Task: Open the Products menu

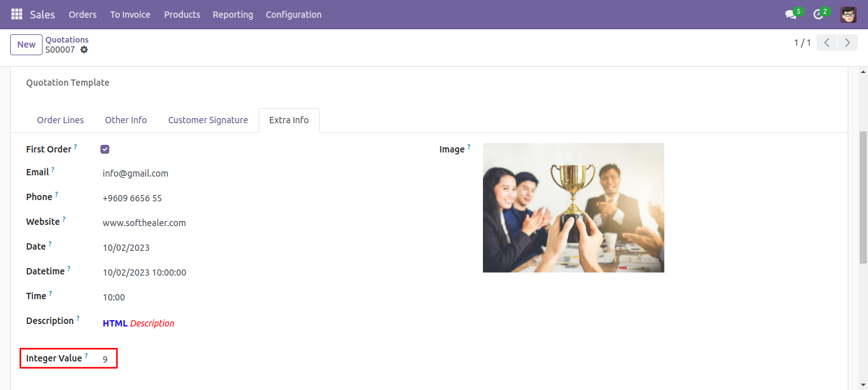Action: 182,14
